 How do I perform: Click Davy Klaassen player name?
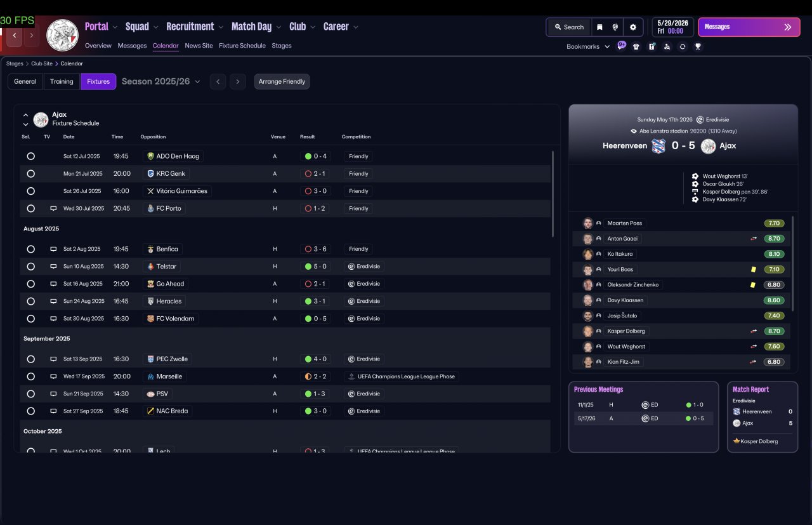[625, 300]
